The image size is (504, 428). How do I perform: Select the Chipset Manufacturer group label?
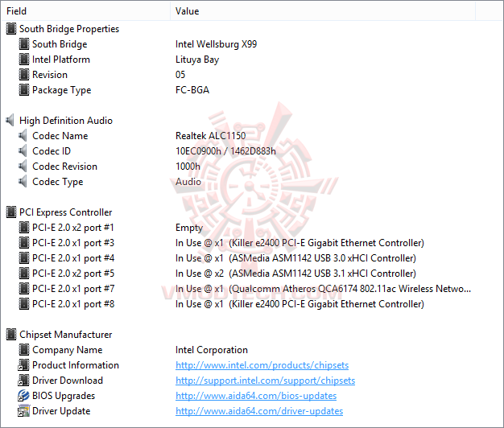click(x=65, y=335)
